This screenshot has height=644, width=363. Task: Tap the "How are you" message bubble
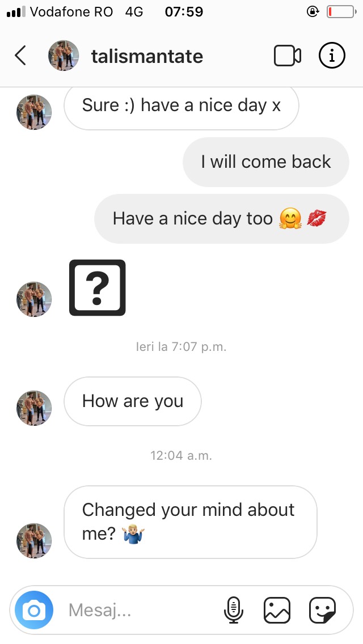133,401
